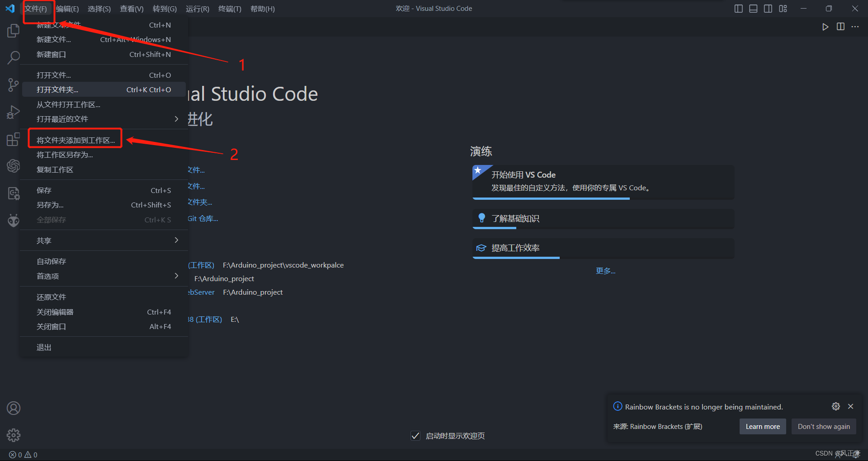The width and height of the screenshot is (868, 461).
Task: Choose 关闭编辑器 menu entry
Action: [x=104, y=312]
